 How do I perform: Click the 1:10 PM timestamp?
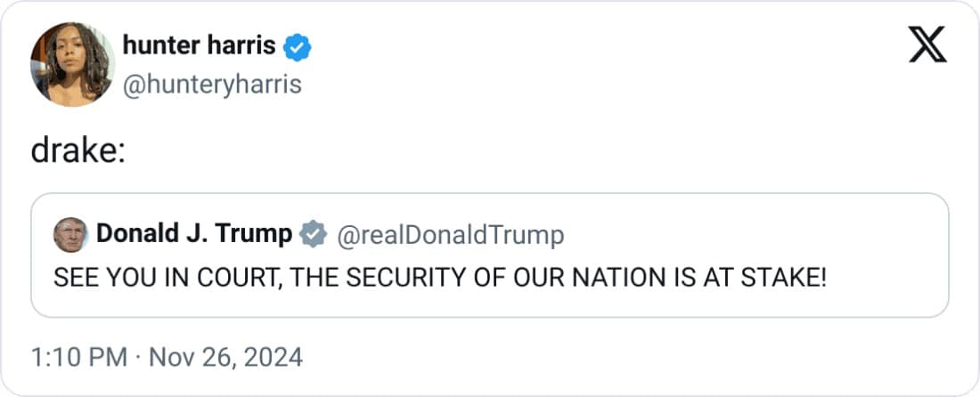[x=79, y=358]
